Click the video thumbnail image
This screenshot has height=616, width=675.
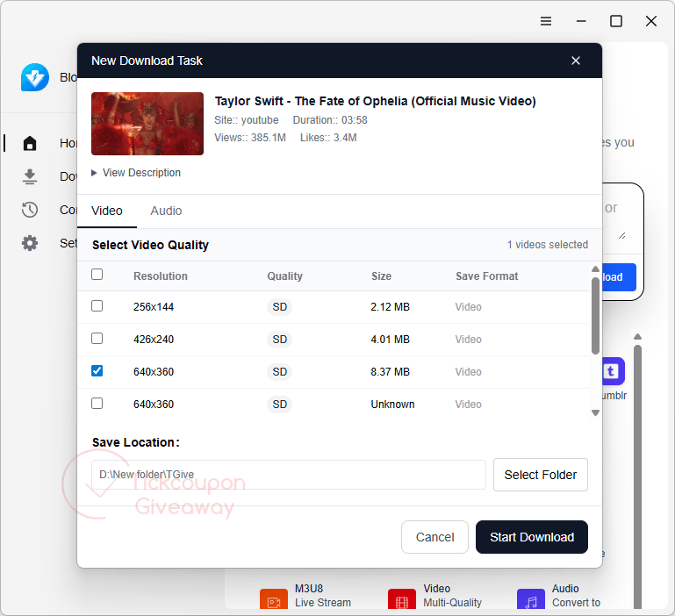(x=147, y=124)
